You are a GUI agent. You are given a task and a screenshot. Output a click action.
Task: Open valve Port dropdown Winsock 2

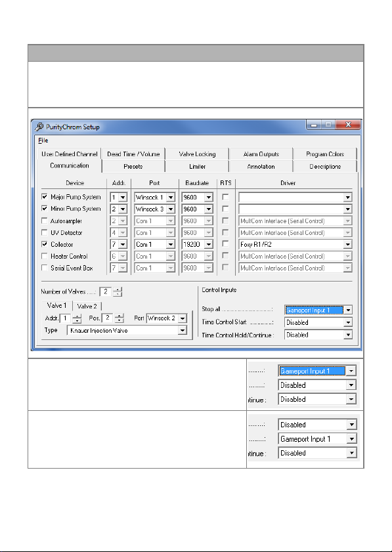pyautogui.click(x=182, y=318)
